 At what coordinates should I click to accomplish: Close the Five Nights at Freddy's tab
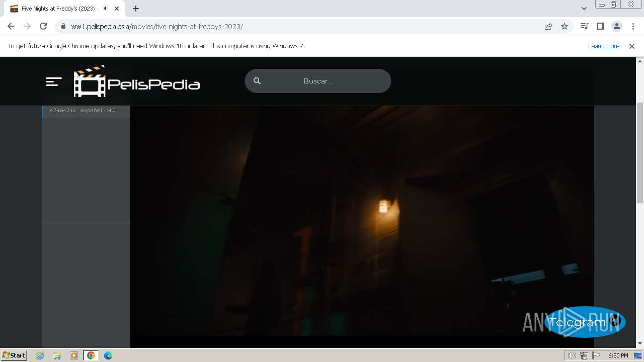[x=117, y=9]
